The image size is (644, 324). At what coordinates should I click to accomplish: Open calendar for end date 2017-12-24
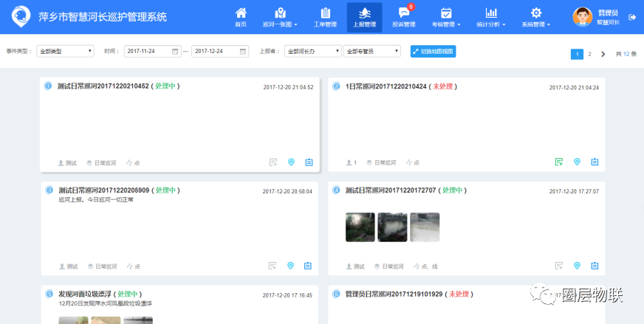(243, 52)
